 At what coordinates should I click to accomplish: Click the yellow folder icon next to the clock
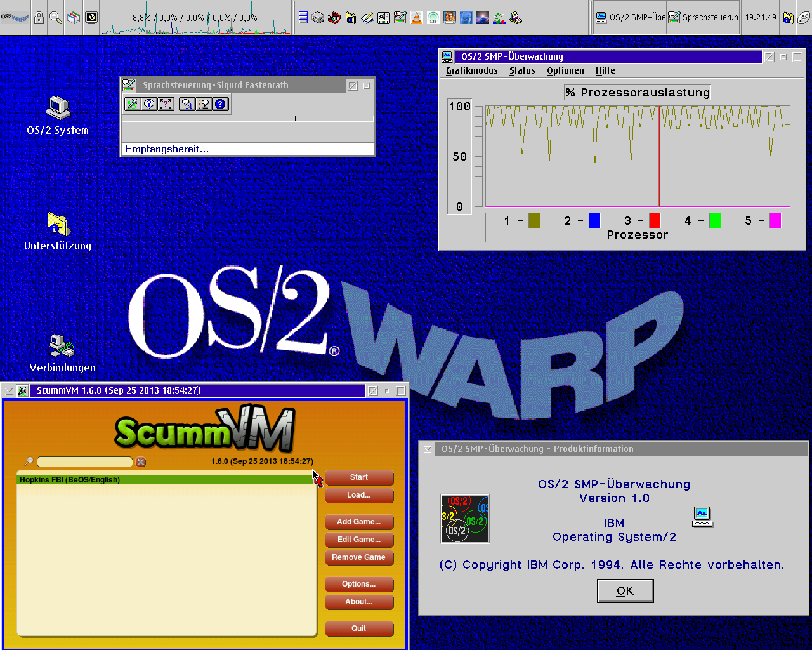click(788, 18)
